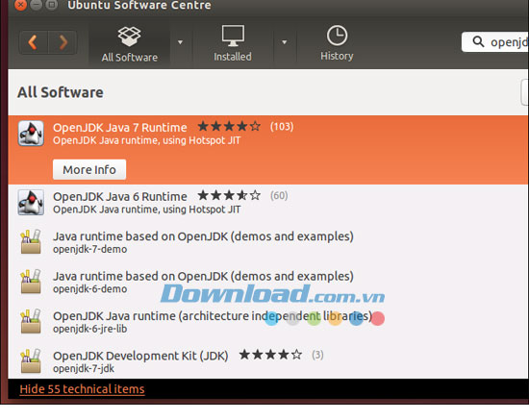529x420 pixels.
Task: Open More Info for OpenJDK Java 7
Action: pyautogui.click(x=89, y=169)
